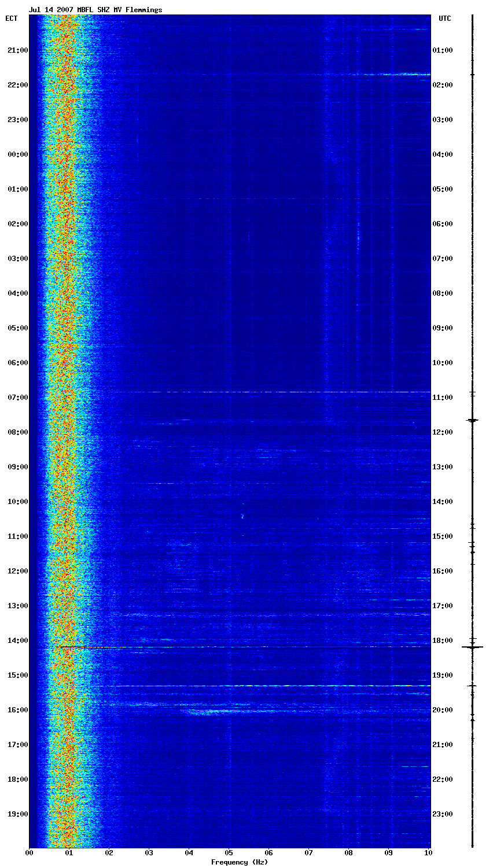Pick the 15:00 label on the UTC axis
The width and height of the screenshot is (493, 868).
(x=443, y=536)
